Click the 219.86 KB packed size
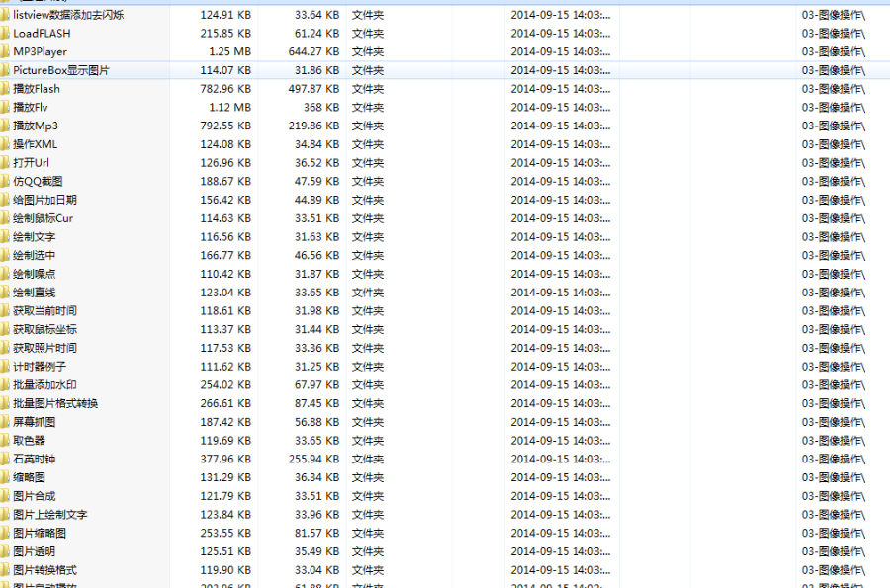The height and width of the screenshot is (588, 890). (x=313, y=126)
